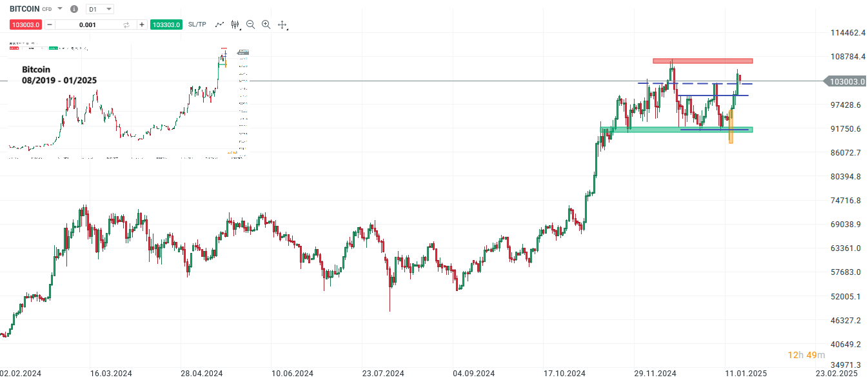Click the red resistance zone rectangle
This screenshot has height=382, width=868.
(702, 60)
